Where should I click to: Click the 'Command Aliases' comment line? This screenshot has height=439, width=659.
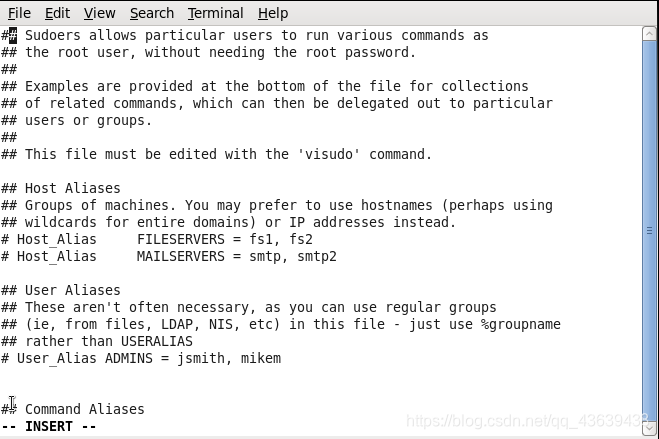tap(73, 409)
